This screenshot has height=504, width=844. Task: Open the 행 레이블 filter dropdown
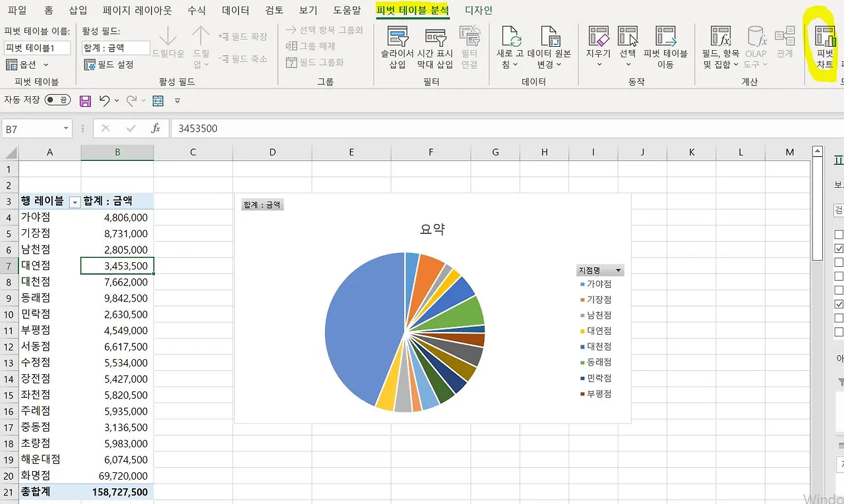pyautogui.click(x=75, y=202)
